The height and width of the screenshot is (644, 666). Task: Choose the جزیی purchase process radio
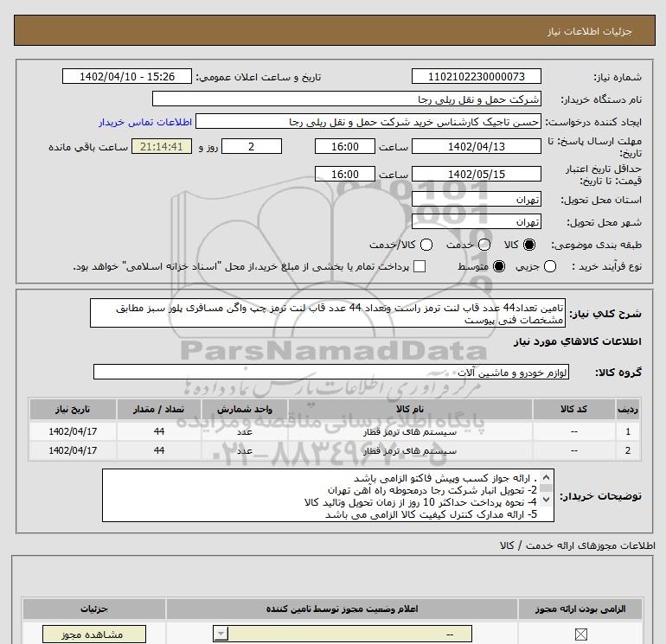pyautogui.click(x=550, y=266)
